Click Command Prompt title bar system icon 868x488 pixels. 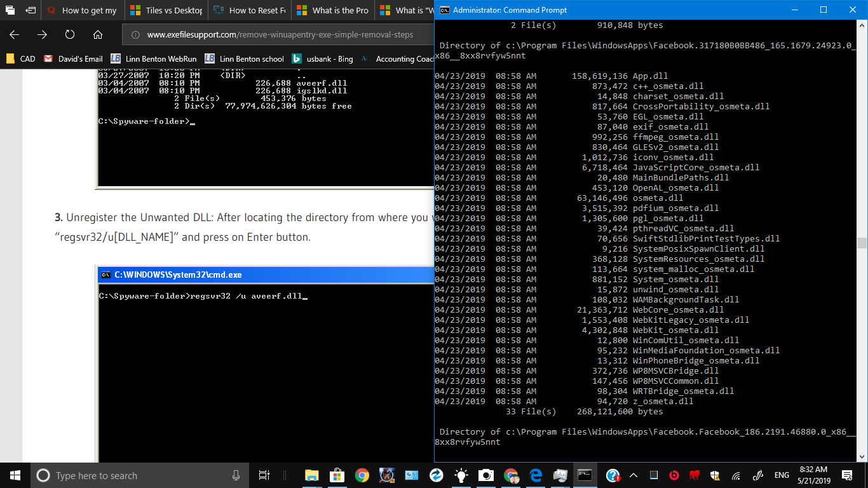445,10
